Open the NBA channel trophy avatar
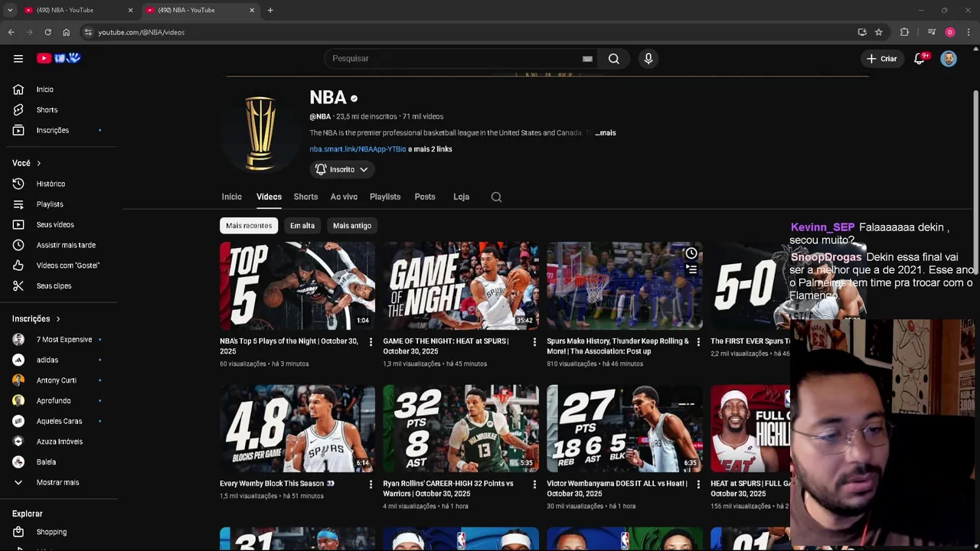Image resolution: width=980 pixels, height=551 pixels. [x=260, y=134]
